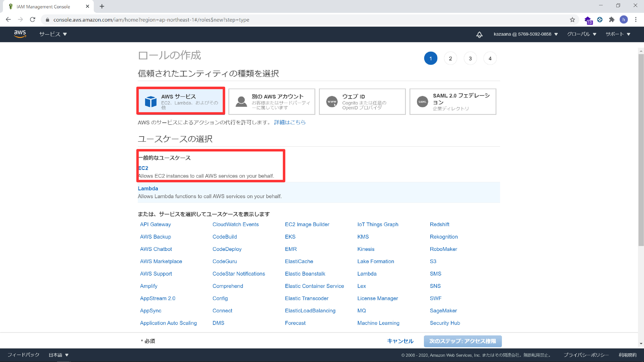Viewport: 644px width, 362px height.
Task: View site security lock icon
Action: tap(48, 20)
